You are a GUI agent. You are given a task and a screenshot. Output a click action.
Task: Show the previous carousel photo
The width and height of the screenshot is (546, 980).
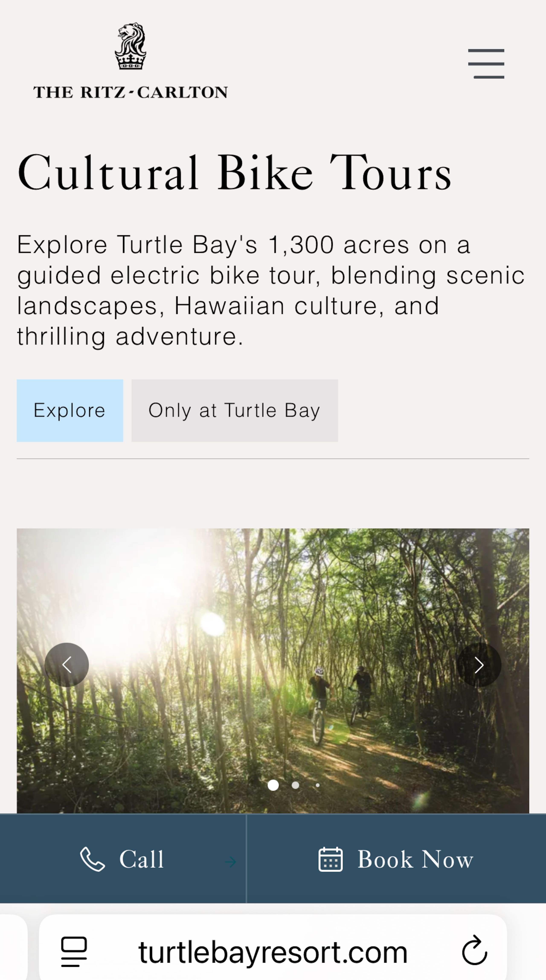tap(67, 665)
